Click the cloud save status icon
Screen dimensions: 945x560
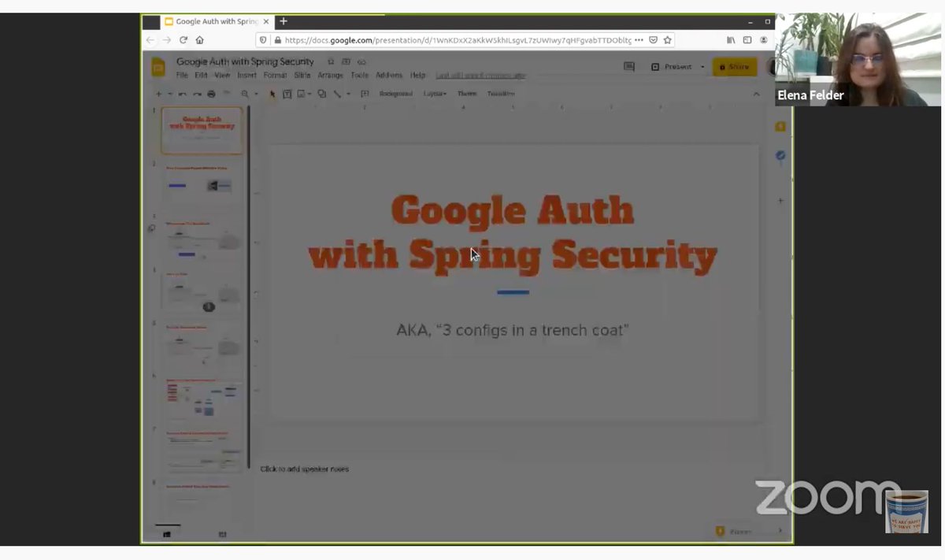(x=361, y=61)
